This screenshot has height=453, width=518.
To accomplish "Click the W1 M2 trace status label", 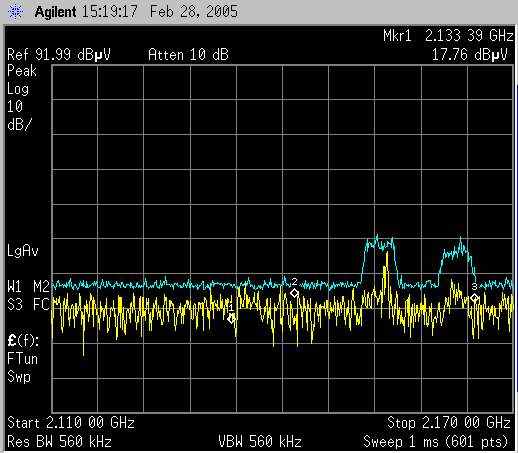I will pyautogui.click(x=28, y=287).
